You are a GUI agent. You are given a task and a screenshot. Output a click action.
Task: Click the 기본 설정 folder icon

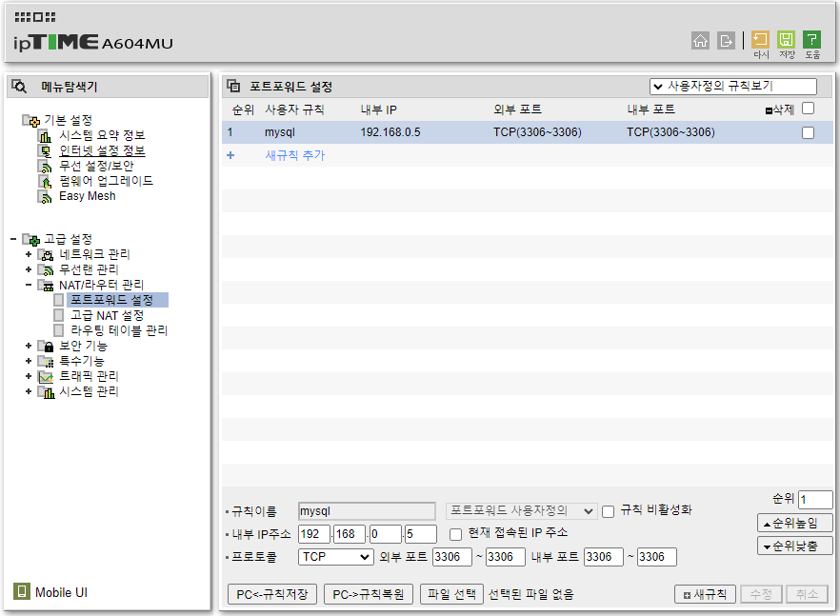point(30,121)
